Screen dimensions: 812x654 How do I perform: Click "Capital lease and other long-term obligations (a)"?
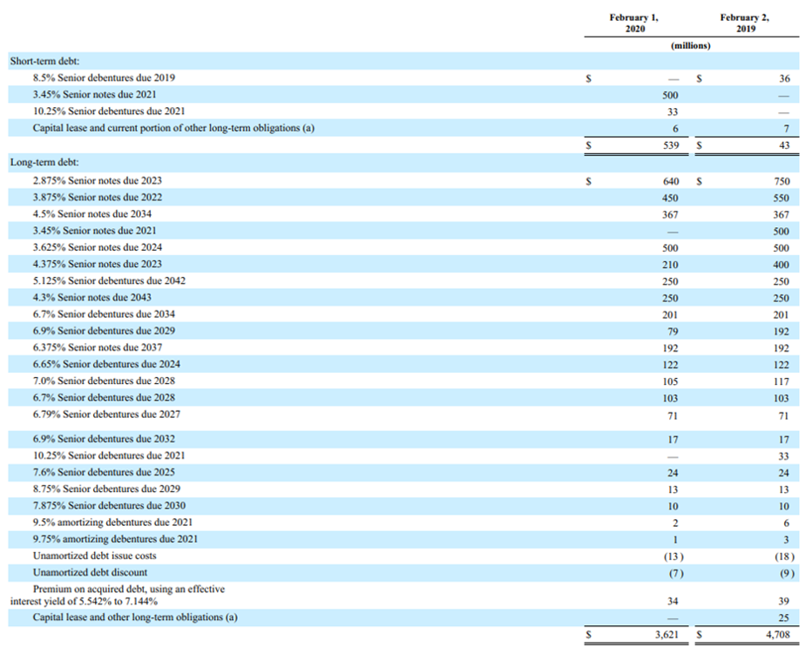[135, 617]
